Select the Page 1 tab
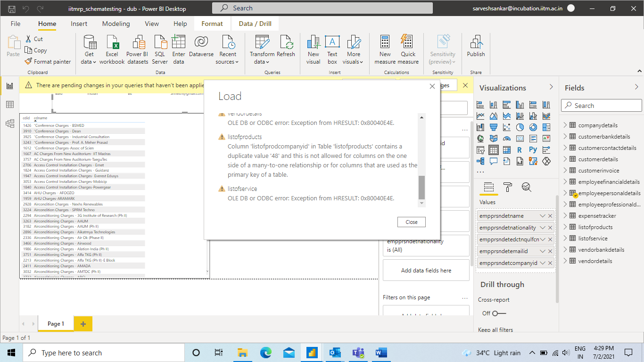 [x=56, y=324]
